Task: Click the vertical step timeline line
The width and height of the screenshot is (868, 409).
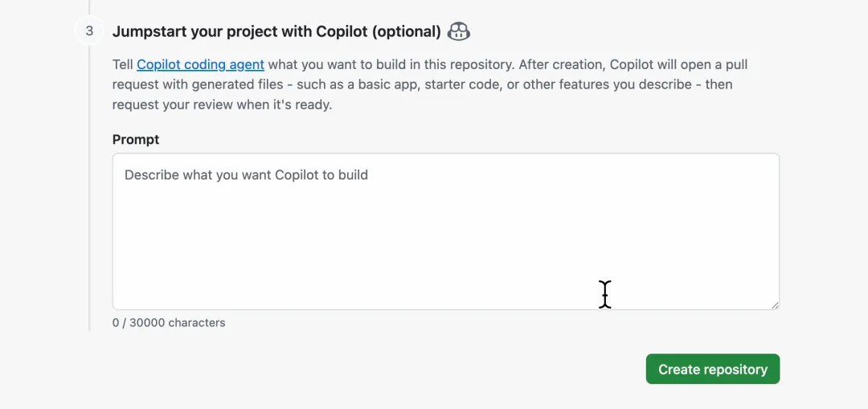Action: [89, 201]
